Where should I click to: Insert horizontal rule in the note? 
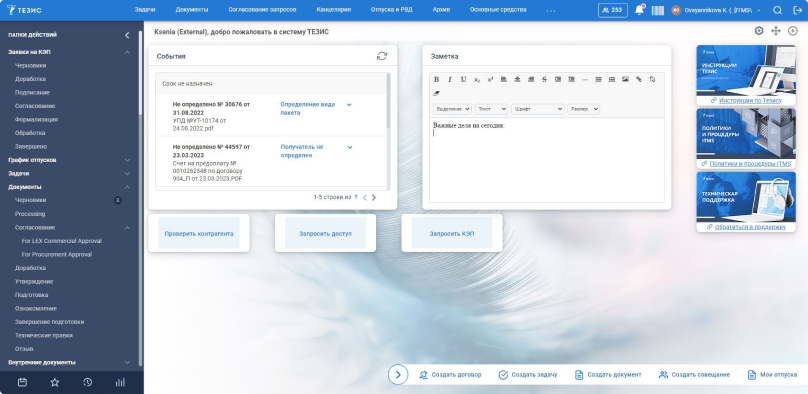click(x=585, y=79)
